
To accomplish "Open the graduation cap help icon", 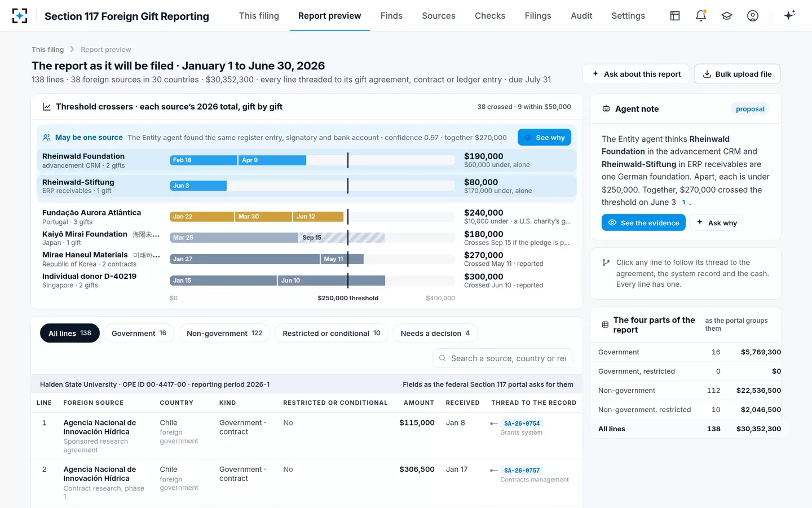I will click(727, 16).
